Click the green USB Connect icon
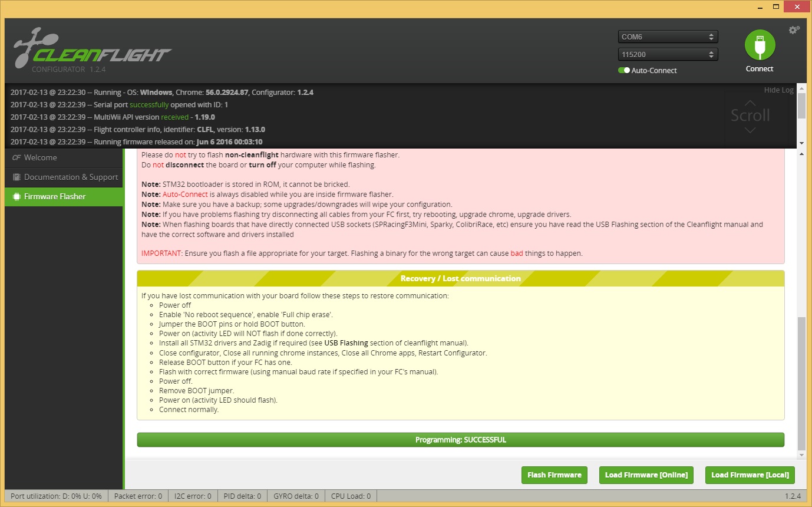 (x=760, y=45)
